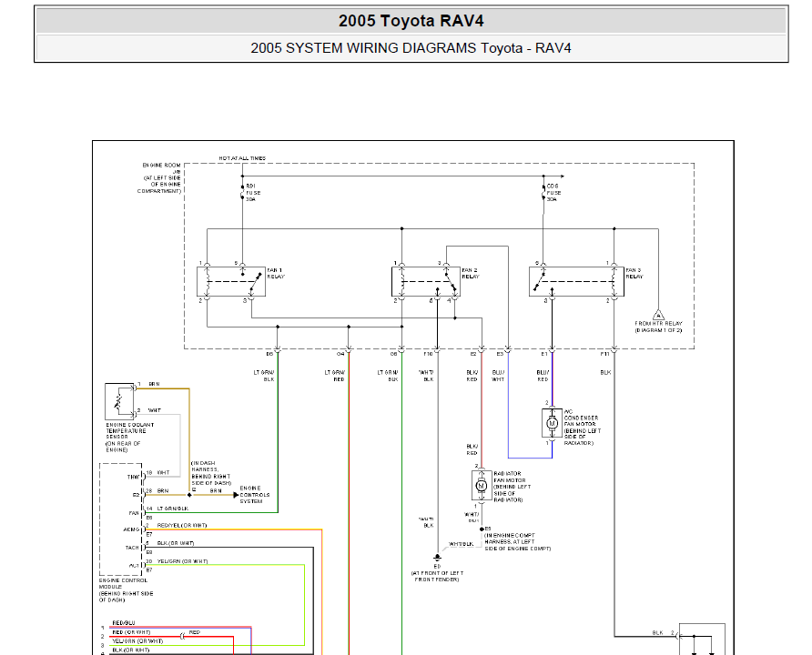Click connector terminal label 'F11'

604,354
